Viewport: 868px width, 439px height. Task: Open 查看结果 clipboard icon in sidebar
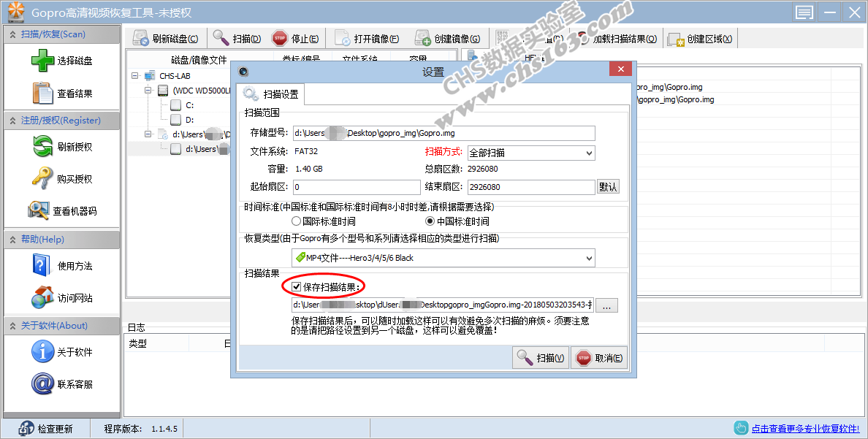point(42,93)
